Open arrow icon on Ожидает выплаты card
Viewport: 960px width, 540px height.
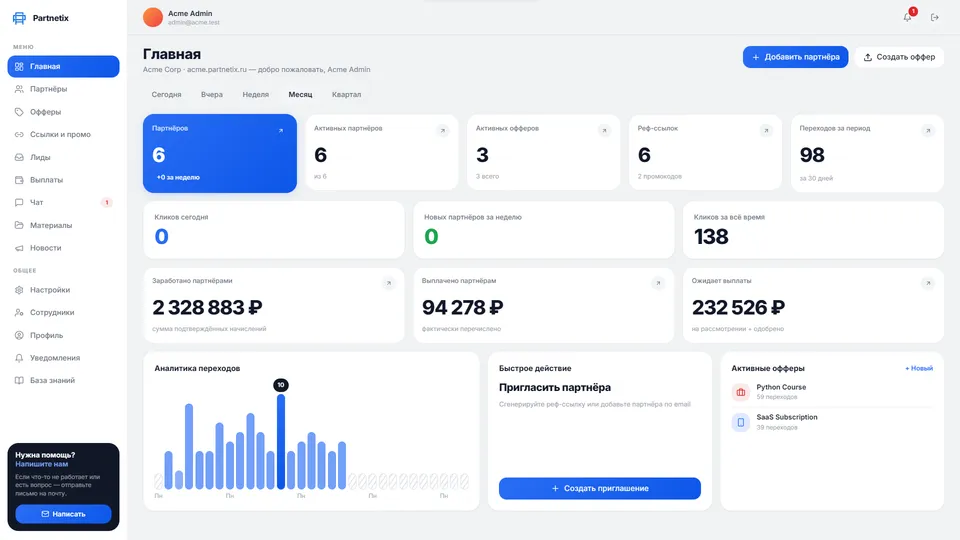coord(928,283)
